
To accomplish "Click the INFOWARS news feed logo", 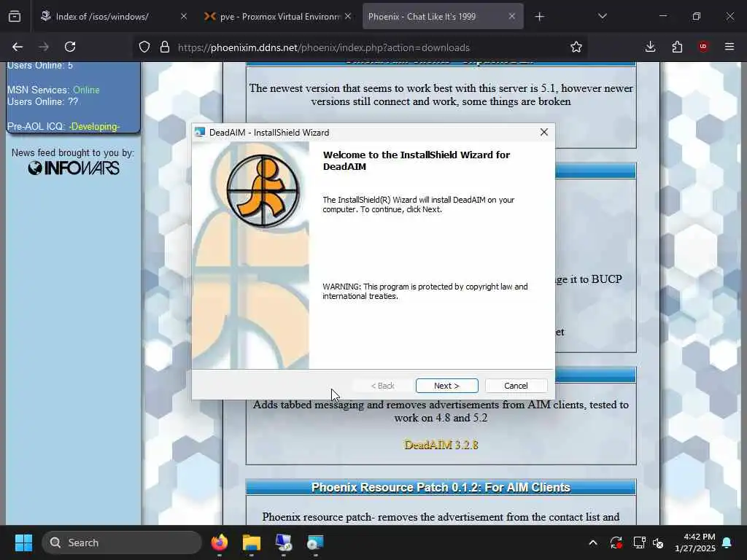I will (74, 168).
